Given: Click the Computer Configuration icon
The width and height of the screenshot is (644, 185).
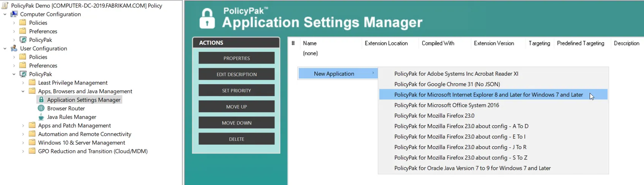Looking at the screenshot, I should [14, 14].
